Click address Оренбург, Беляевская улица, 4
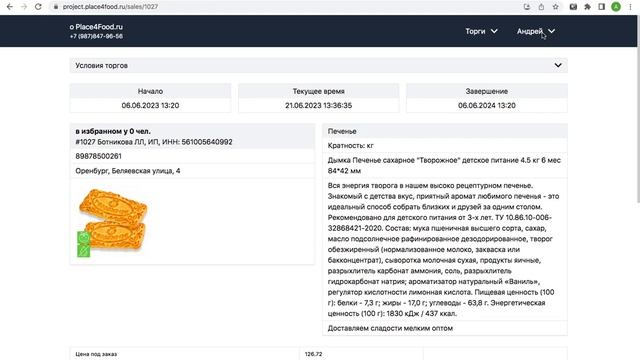The height and width of the screenshot is (360, 640). tap(128, 171)
